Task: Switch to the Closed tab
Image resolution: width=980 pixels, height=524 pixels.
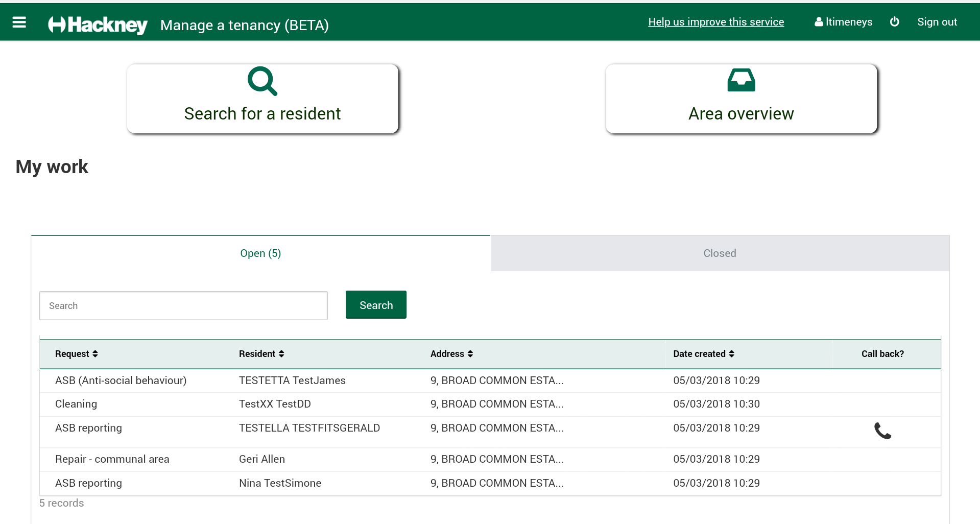Action: (x=720, y=253)
